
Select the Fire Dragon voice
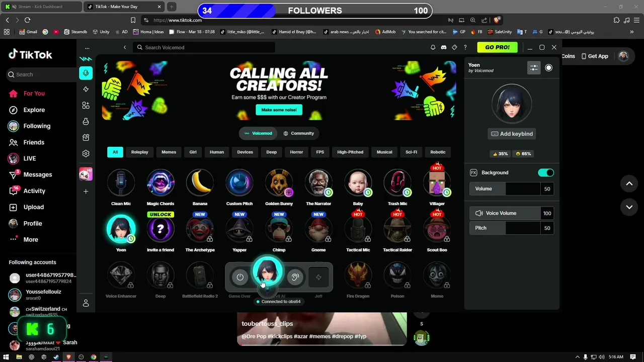tap(358, 281)
